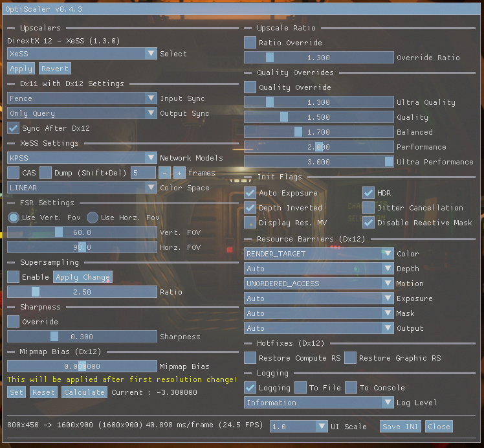Open the Output resource barrier dropdown
This screenshot has width=484, height=448.
319,328
